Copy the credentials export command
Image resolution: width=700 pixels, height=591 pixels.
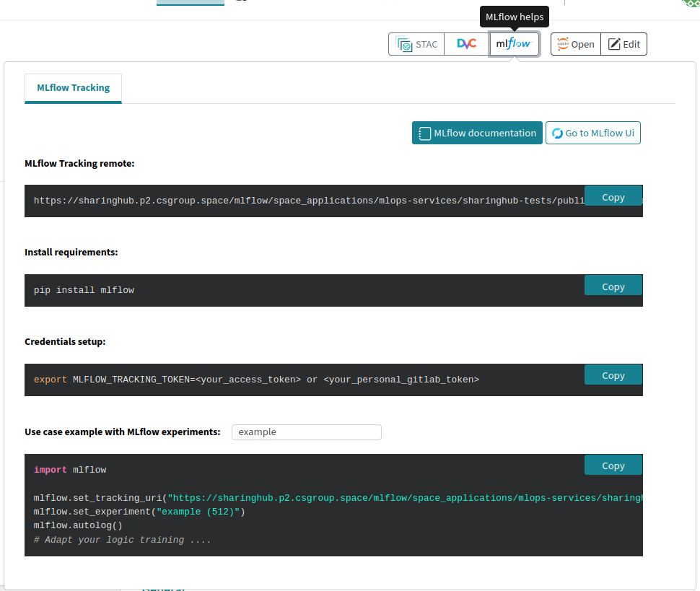coord(613,375)
